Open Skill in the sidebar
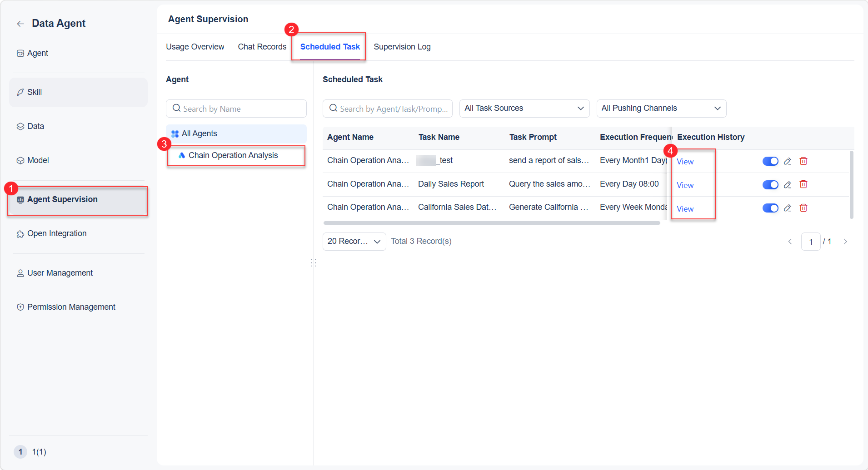868x470 pixels. click(78, 92)
